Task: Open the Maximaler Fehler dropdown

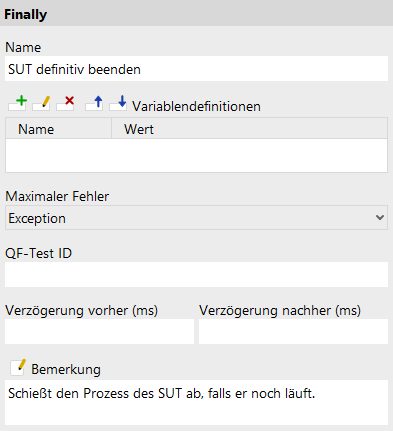Action: pyautogui.click(x=196, y=218)
